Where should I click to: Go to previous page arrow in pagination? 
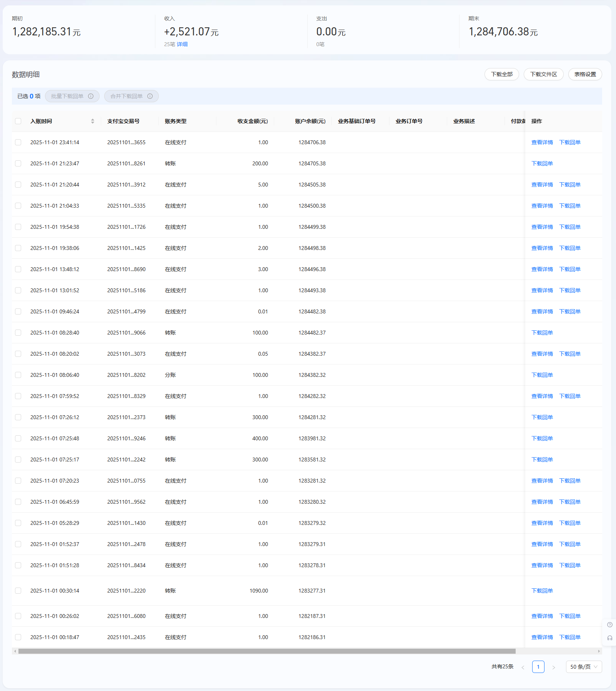[x=523, y=667]
